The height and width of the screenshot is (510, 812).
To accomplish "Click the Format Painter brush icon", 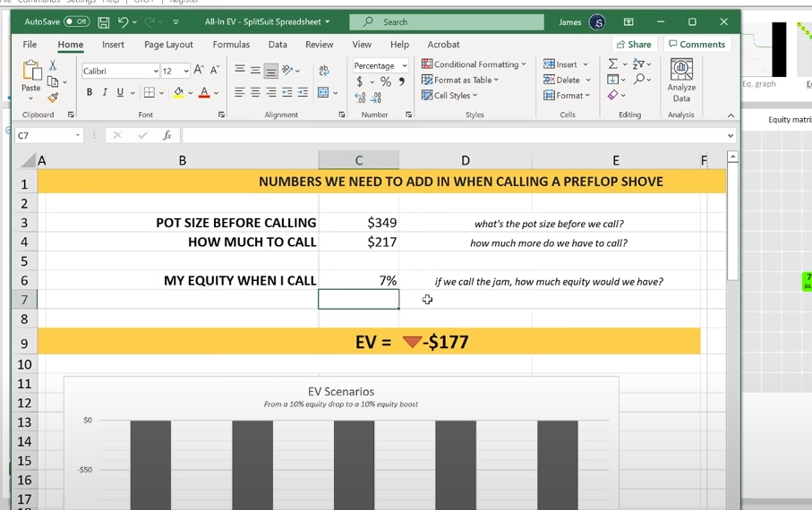I will (x=53, y=98).
